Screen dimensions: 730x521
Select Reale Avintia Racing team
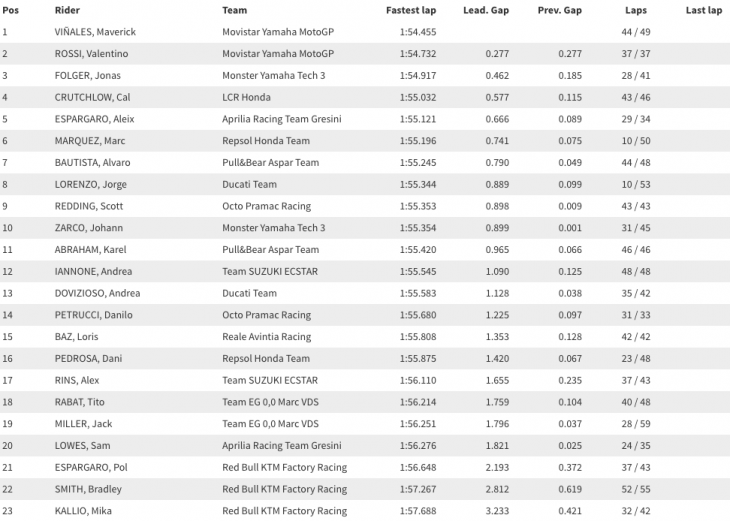pyautogui.click(x=266, y=337)
